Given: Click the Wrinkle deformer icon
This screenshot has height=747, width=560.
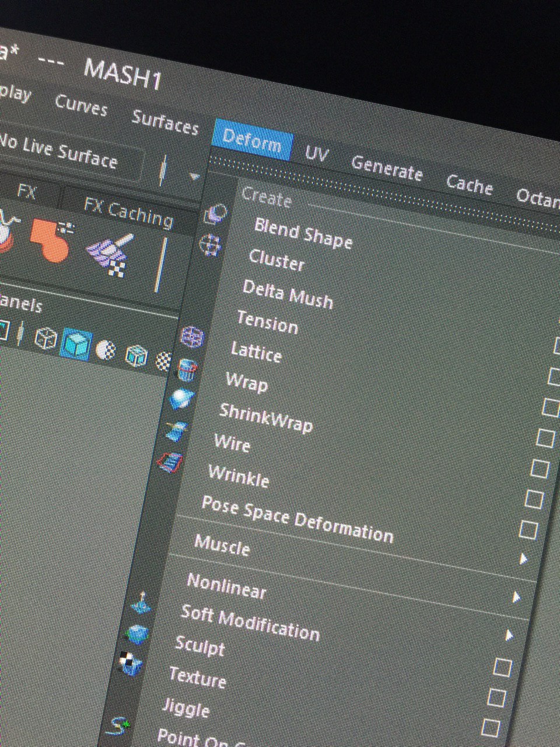Looking at the screenshot, I should 170,462.
